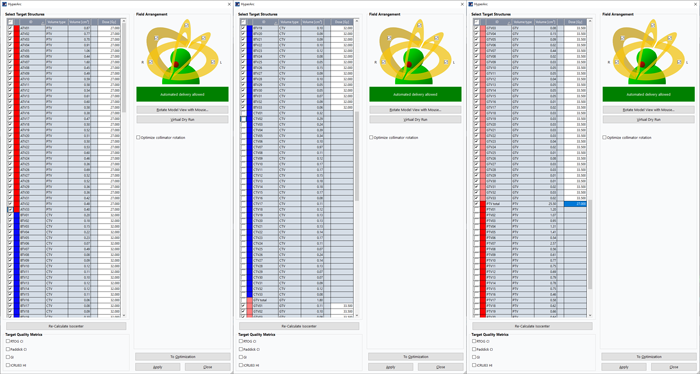Click list scroll-down arrow in left window
This screenshot has height=374, width=700.
click(x=124, y=316)
